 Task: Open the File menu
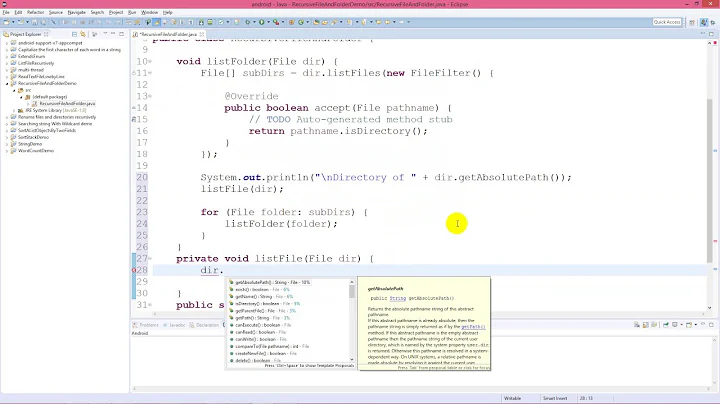coord(6,12)
